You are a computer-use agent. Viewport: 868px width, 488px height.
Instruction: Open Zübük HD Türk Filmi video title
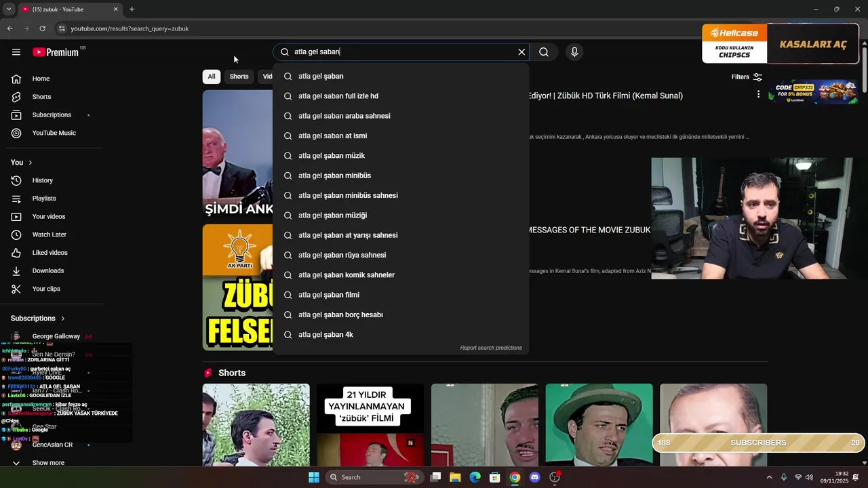[606, 96]
